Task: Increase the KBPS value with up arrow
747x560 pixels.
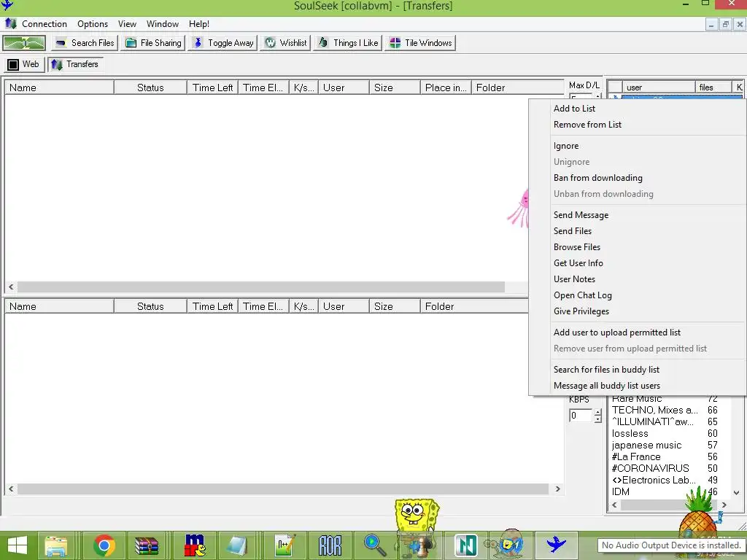Action: (597, 413)
